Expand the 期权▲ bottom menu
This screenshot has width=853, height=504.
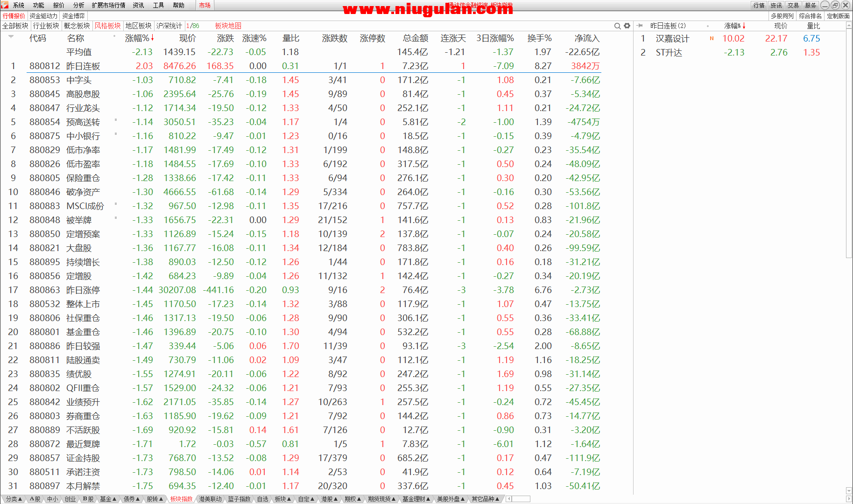[353, 499]
